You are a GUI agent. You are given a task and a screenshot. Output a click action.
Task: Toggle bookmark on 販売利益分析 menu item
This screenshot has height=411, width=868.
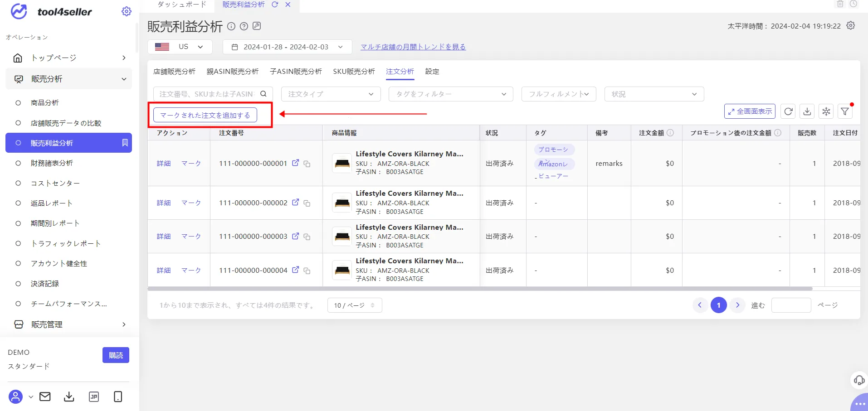125,143
